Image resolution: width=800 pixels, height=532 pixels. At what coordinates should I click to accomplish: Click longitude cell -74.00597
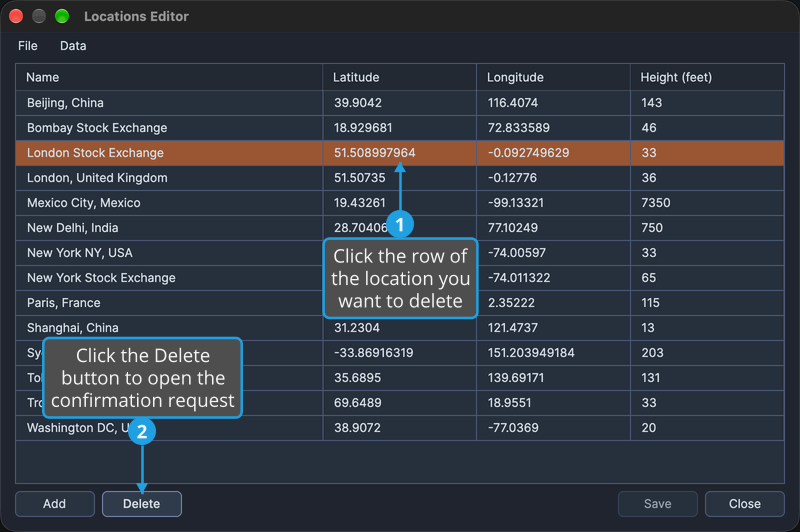[x=553, y=253]
